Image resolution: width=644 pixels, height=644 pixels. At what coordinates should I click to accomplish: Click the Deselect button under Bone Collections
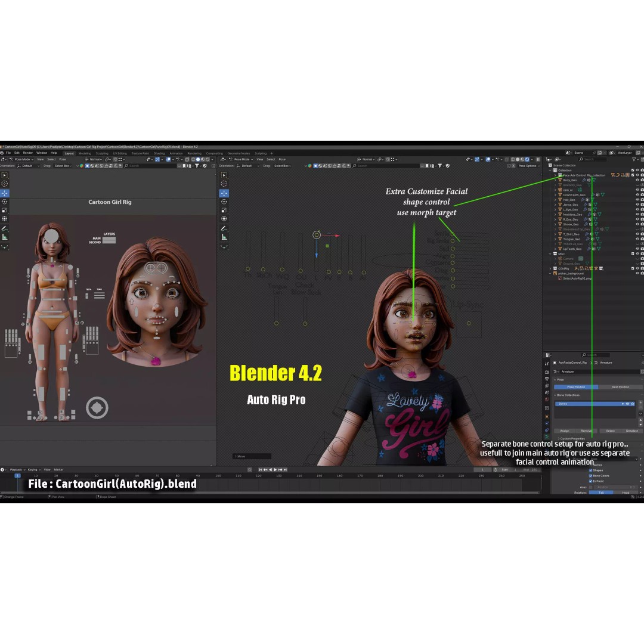point(631,431)
